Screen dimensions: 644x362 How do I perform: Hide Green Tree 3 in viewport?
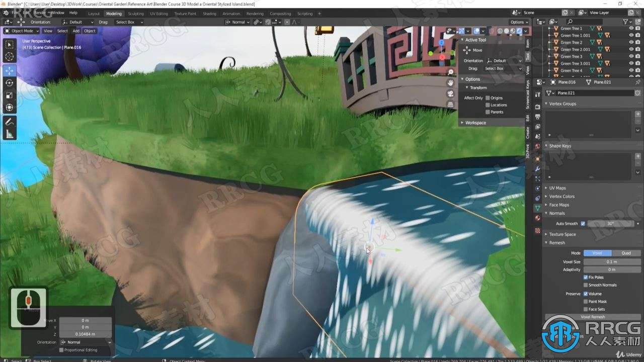click(x=631, y=56)
